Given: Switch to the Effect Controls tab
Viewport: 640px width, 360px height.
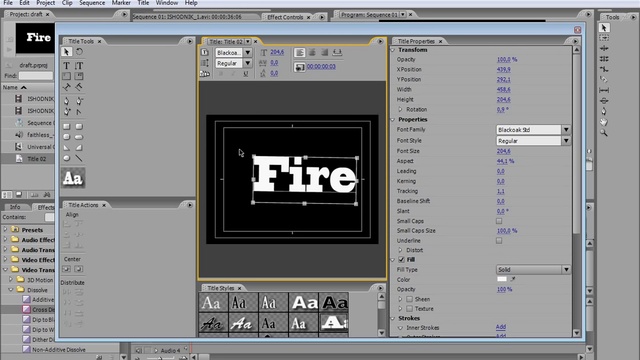Looking at the screenshot, I should (x=285, y=17).
